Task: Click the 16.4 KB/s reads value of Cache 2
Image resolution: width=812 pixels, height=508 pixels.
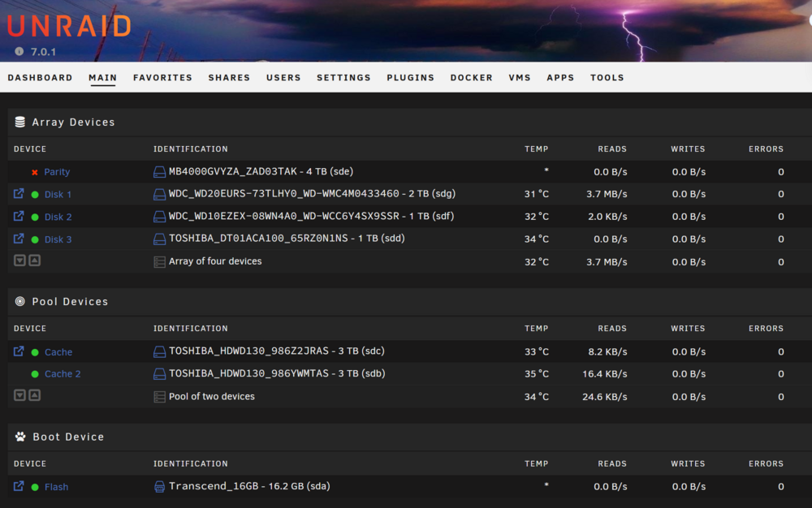Action: tap(604, 374)
